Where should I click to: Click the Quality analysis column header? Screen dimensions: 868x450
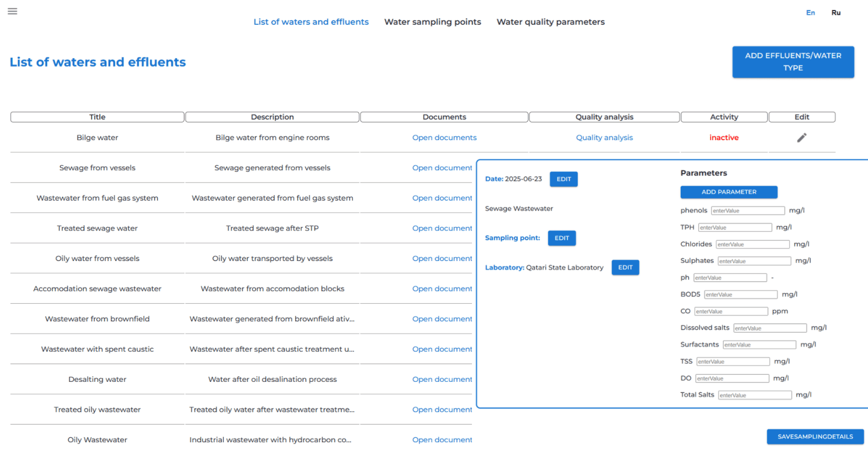tap(604, 117)
